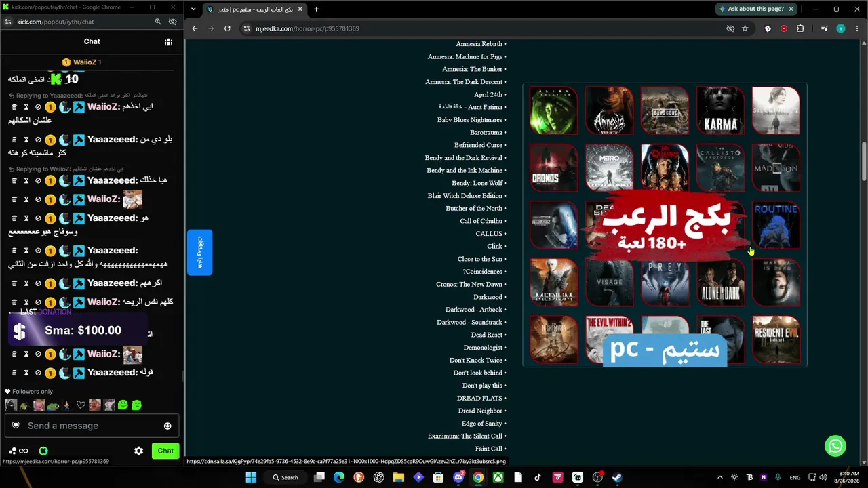Bookmark this page with the star
This screenshot has height=488, width=868.
[745, 28]
